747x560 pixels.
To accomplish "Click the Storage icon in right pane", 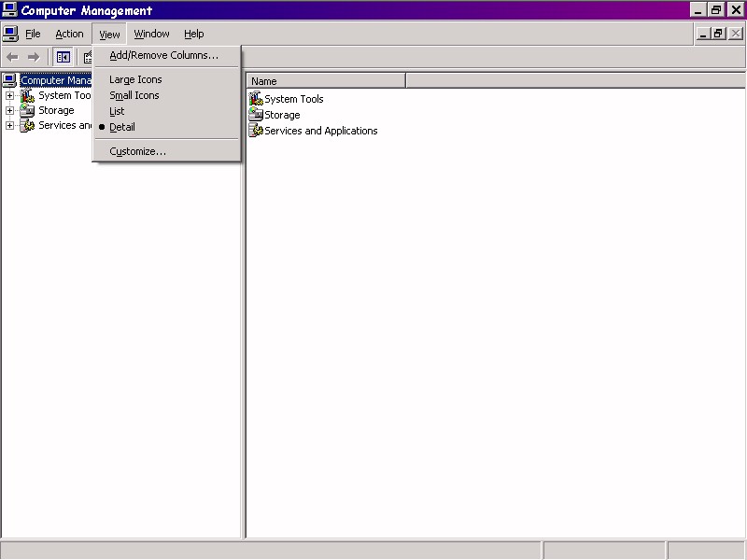I will (x=256, y=114).
